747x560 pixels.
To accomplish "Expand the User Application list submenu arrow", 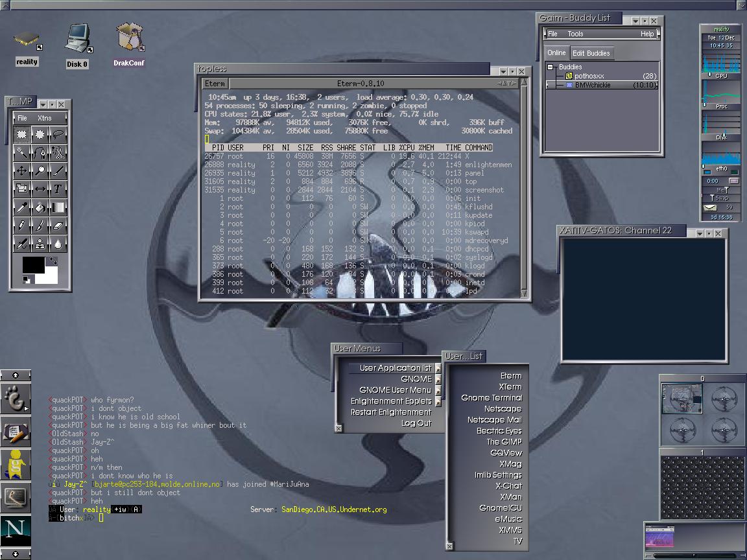I will pyautogui.click(x=438, y=368).
